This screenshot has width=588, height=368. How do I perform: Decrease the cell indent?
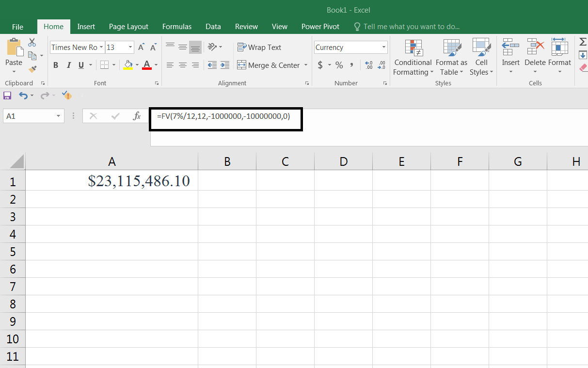212,65
